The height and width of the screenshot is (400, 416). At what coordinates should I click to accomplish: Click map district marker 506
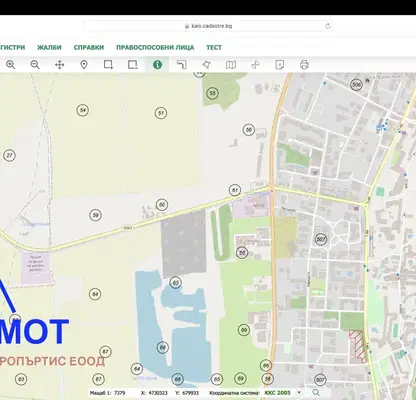(x=356, y=85)
